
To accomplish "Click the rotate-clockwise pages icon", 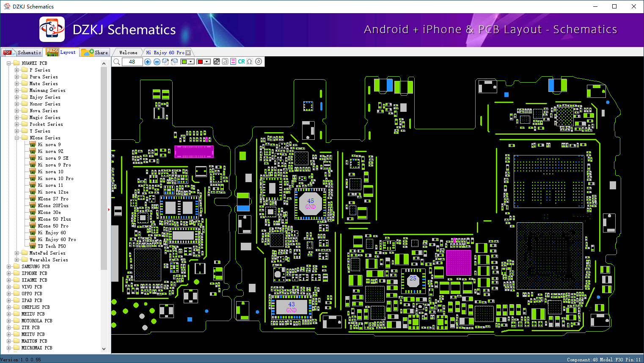I will tap(165, 62).
